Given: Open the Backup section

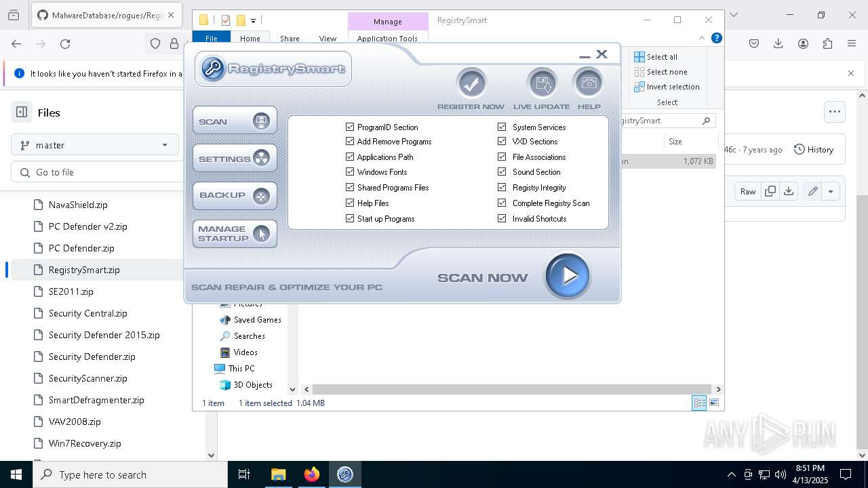Looking at the screenshot, I should tap(235, 196).
